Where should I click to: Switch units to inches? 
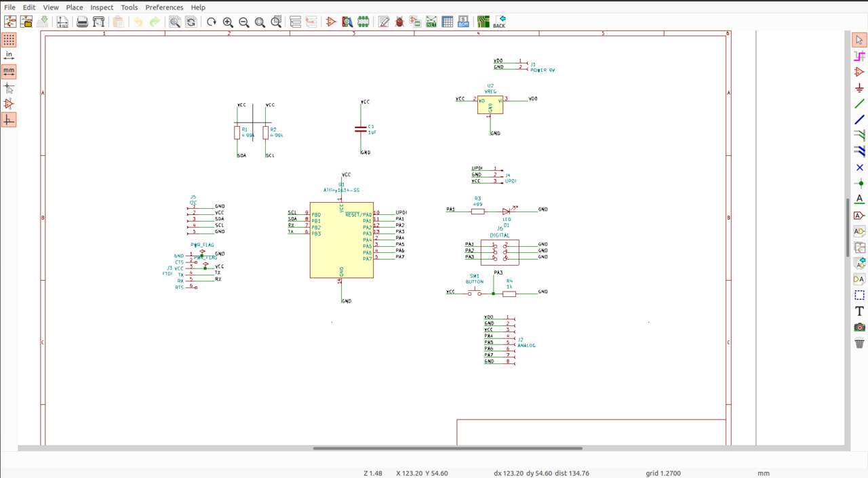pos(9,56)
